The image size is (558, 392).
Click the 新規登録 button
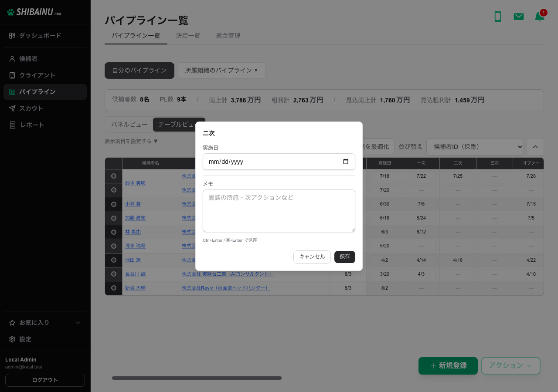click(448, 366)
